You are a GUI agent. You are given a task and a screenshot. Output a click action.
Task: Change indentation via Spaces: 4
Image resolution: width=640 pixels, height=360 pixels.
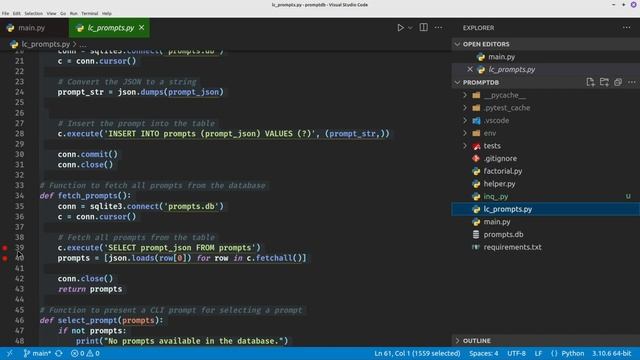point(484,353)
